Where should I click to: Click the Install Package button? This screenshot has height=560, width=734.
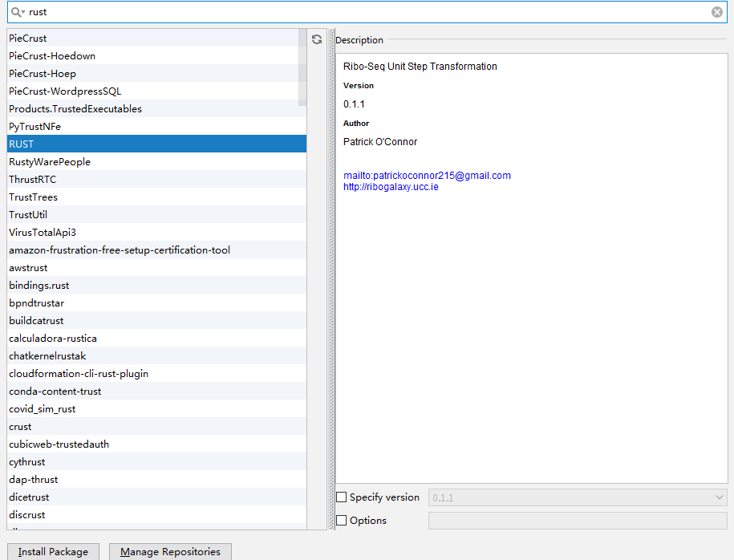pos(54,551)
